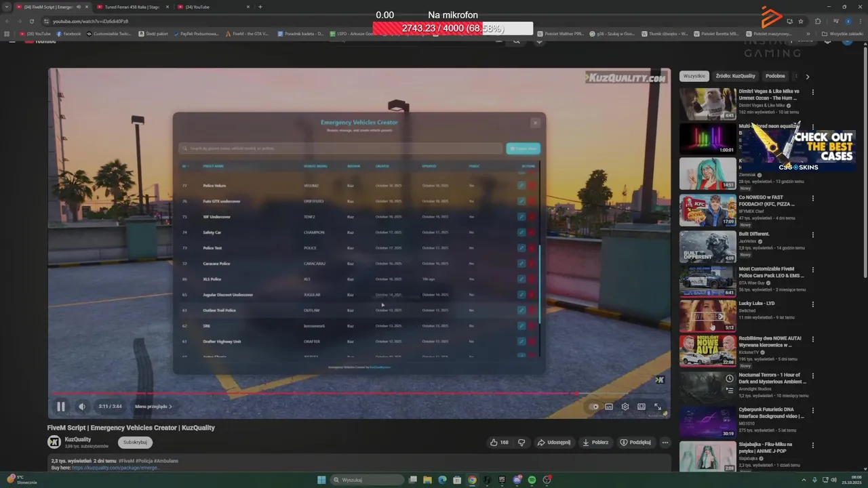Toggle the autoplay switch in the player

click(x=593, y=407)
